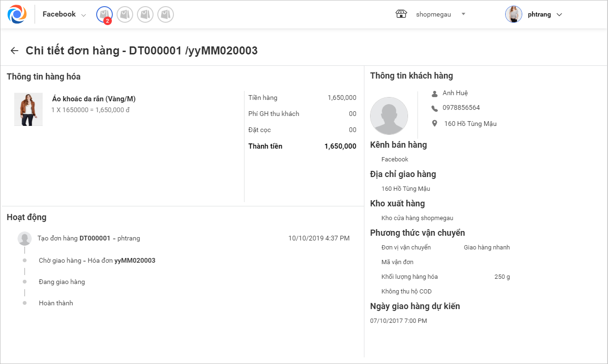Screen dimensions: 608x364
Task: Click the phone icon next to 0978856564
Action: point(435,108)
